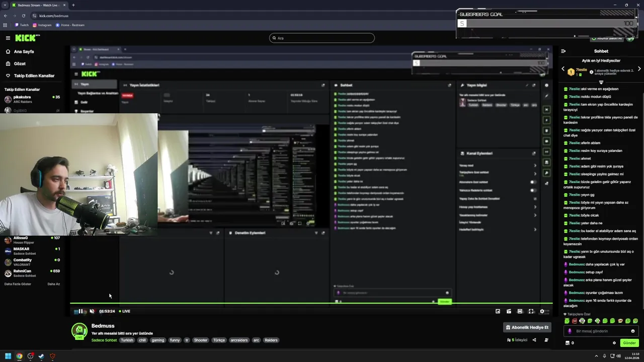This screenshot has height=362, width=644.
Task: Click the follow user icon beside share
Action: (x=546, y=340)
